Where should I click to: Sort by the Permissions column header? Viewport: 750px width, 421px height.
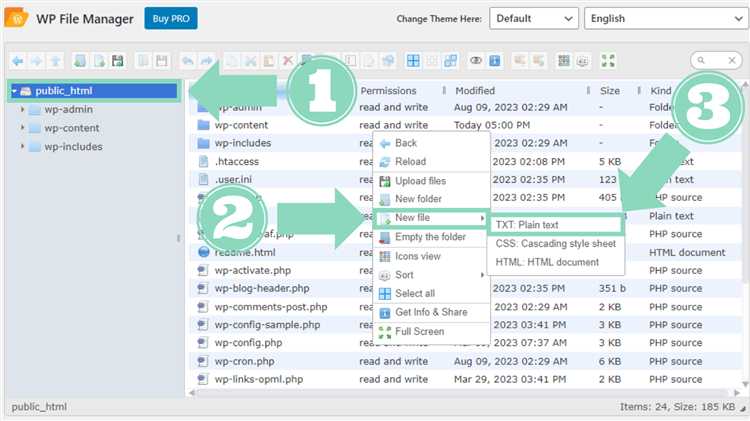(388, 91)
